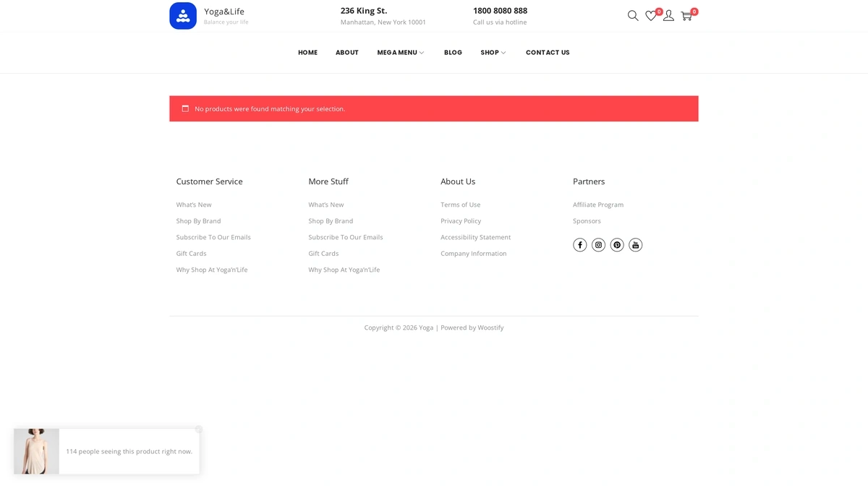868x488 pixels.
Task: Expand the Mega Menu dropdown
Action: coord(400,53)
